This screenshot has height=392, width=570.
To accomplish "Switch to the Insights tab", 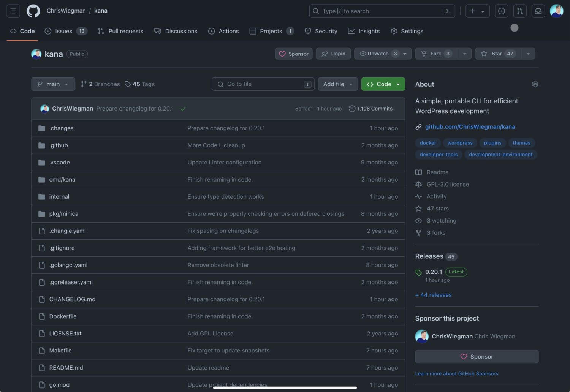I will click(364, 31).
